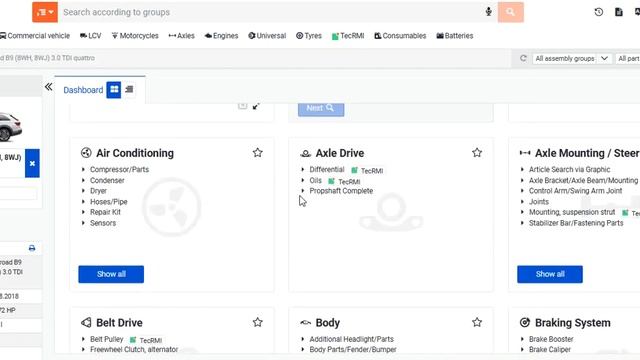The height and width of the screenshot is (360, 640).
Task: Switch to the Engines category
Action: tap(221, 36)
